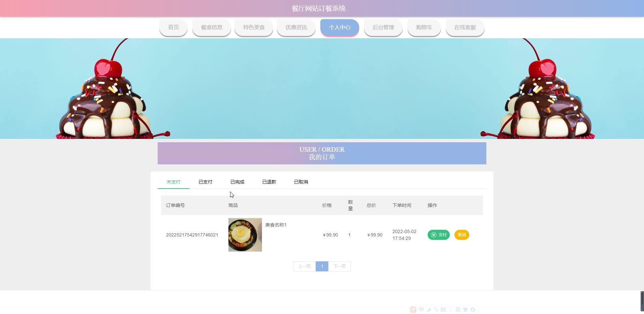Click the 下单时间 column header

(x=402, y=205)
